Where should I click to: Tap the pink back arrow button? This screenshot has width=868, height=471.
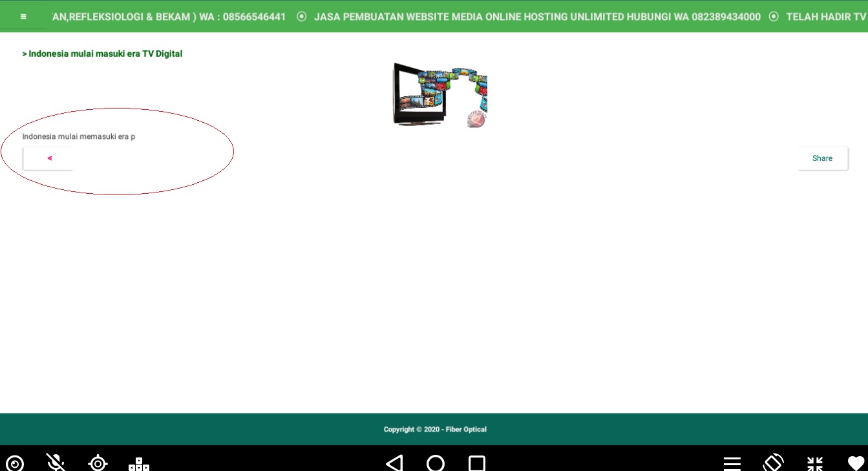tap(48, 158)
